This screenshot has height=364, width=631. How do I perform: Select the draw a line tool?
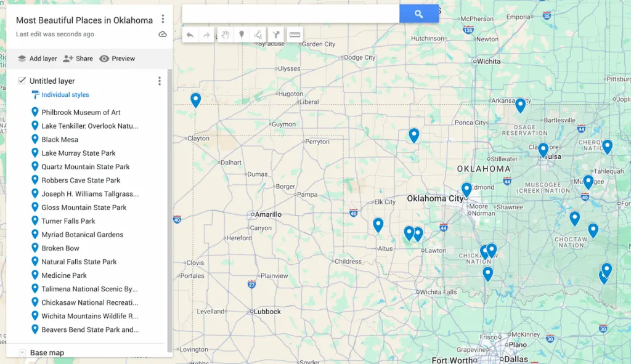258,35
